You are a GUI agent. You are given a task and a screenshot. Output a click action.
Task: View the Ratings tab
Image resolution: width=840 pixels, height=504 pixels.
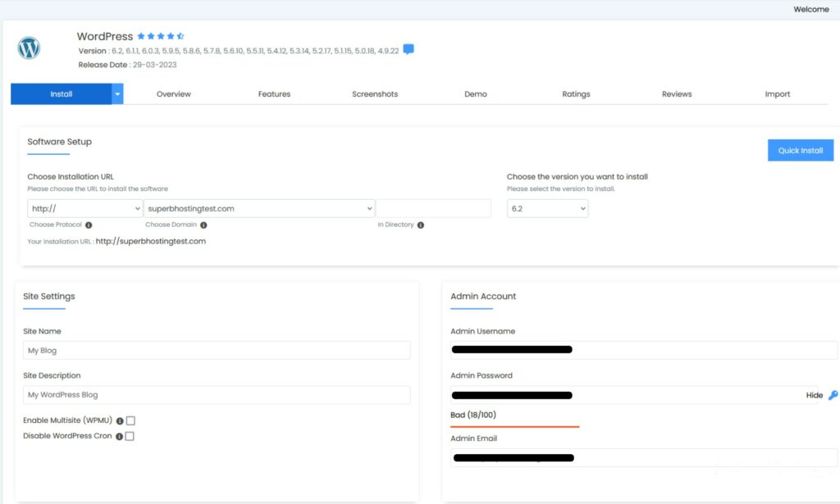(576, 94)
